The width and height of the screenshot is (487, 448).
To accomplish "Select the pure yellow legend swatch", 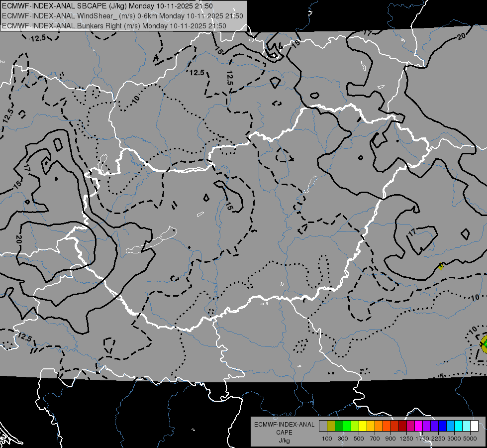I will [x=363, y=426].
